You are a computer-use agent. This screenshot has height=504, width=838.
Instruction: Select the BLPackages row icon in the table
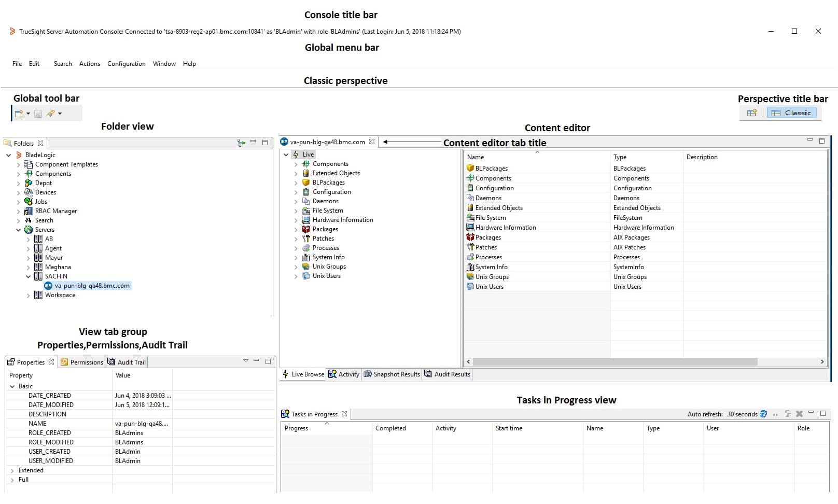click(x=470, y=169)
